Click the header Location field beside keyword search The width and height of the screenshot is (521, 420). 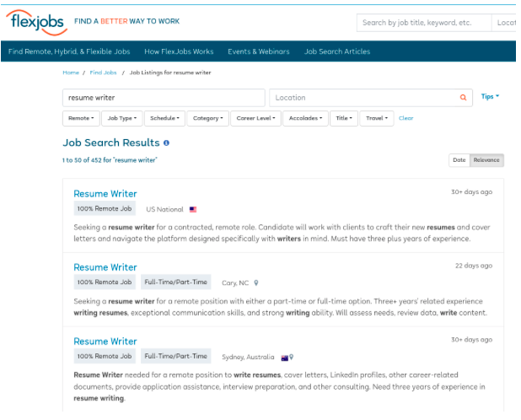[x=504, y=23]
